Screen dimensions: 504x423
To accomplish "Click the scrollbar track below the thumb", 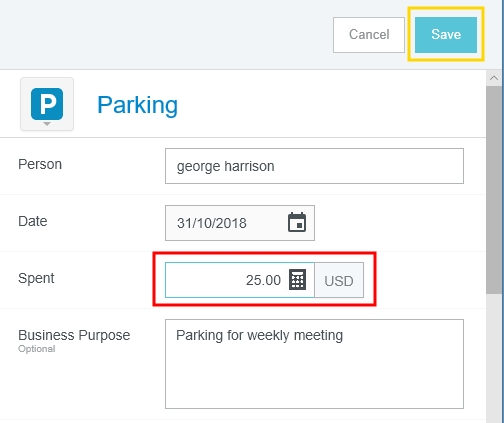I will pyautogui.click(x=494, y=358).
